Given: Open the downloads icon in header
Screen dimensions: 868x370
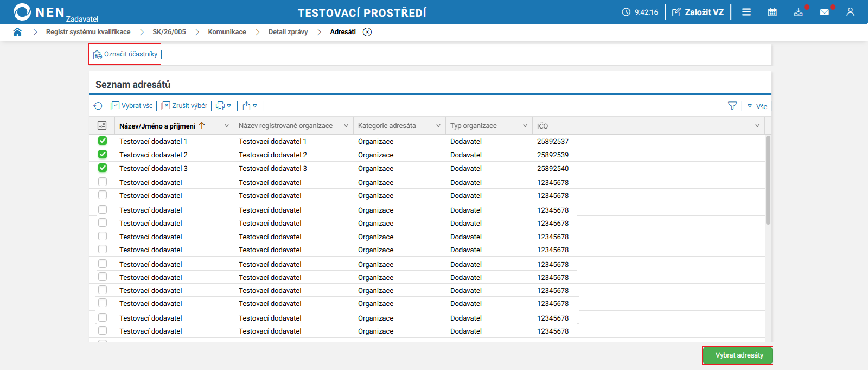Looking at the screenshot, I should click(799, 12).
